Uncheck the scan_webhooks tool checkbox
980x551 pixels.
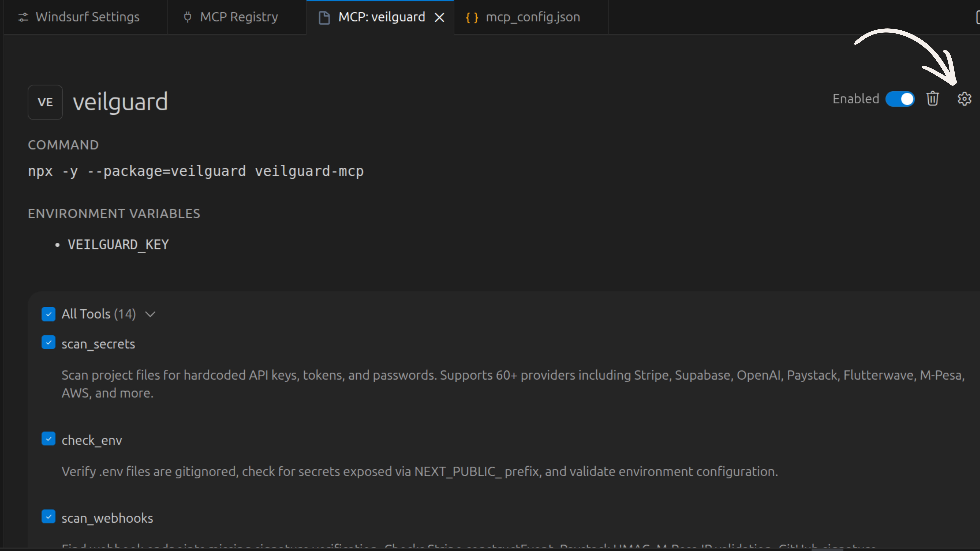tap(48, 516)
